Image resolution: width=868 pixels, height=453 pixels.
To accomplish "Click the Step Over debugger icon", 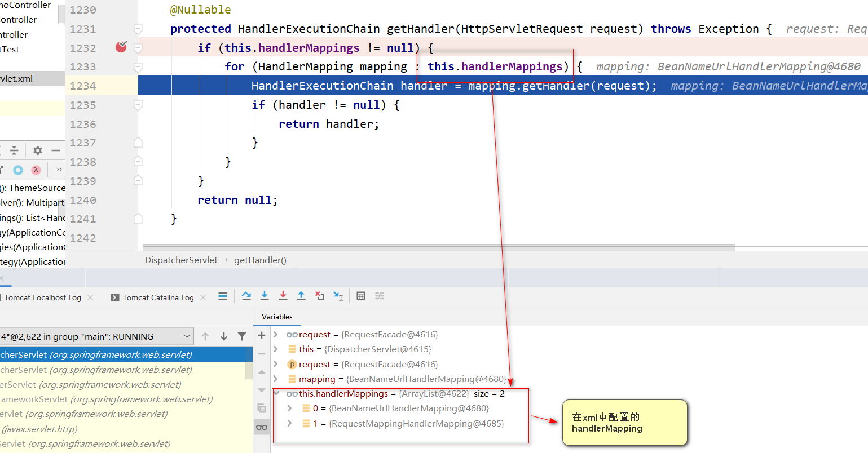I will click(x=246, y=296).
